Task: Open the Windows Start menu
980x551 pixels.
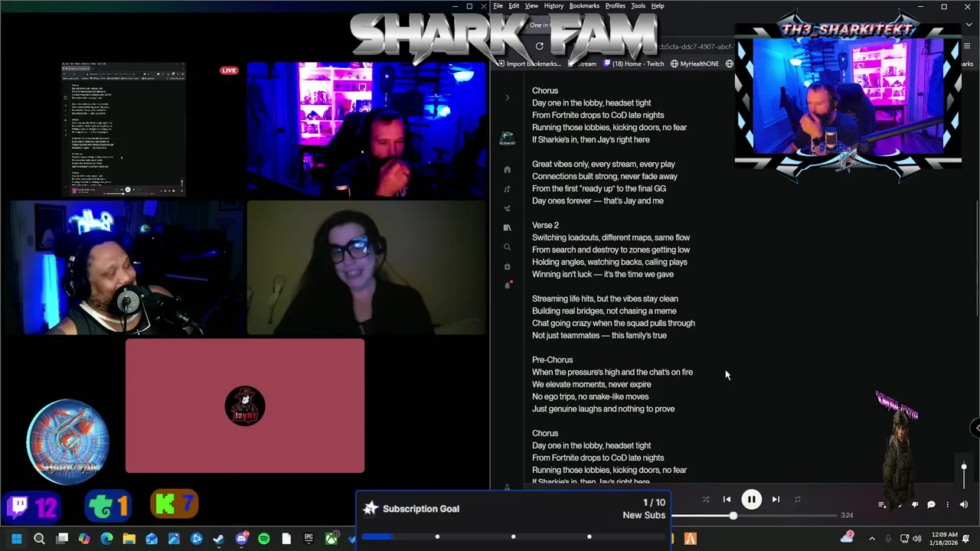Action: coord(16,540)
